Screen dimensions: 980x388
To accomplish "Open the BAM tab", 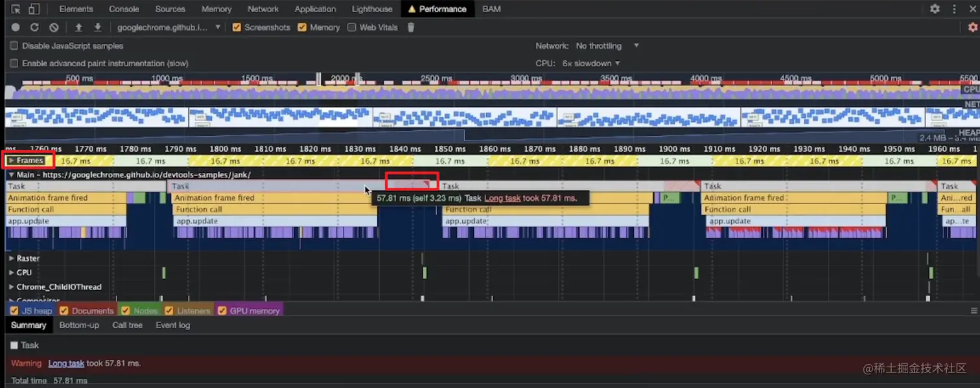I will pyautogui.click(x=491, y=9).
